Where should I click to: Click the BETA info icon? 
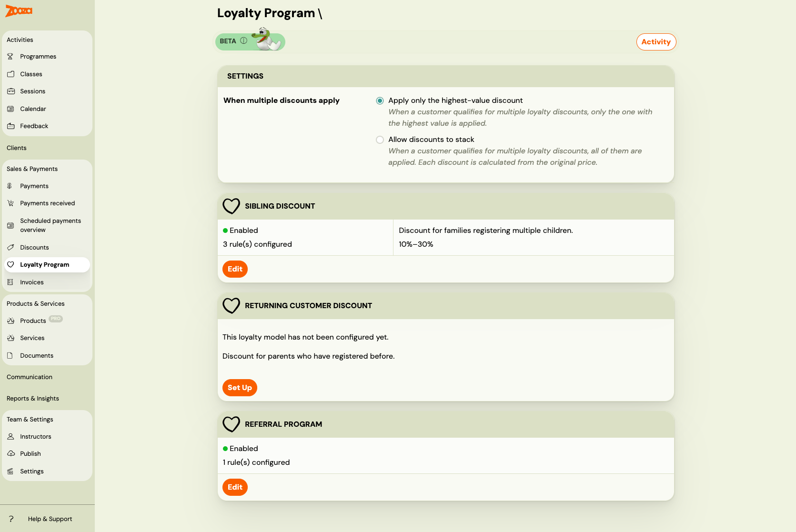tap(243, 41)
